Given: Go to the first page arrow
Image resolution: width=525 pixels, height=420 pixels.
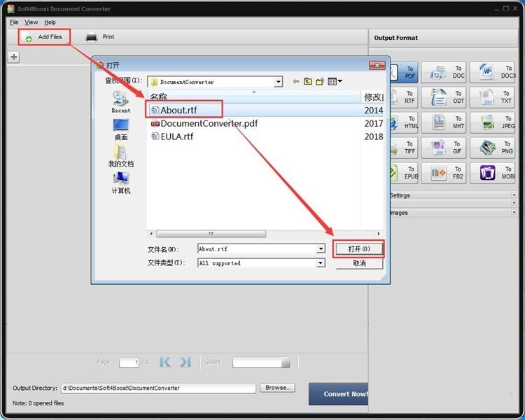Looking at the screenshot, I should (165, 362).
